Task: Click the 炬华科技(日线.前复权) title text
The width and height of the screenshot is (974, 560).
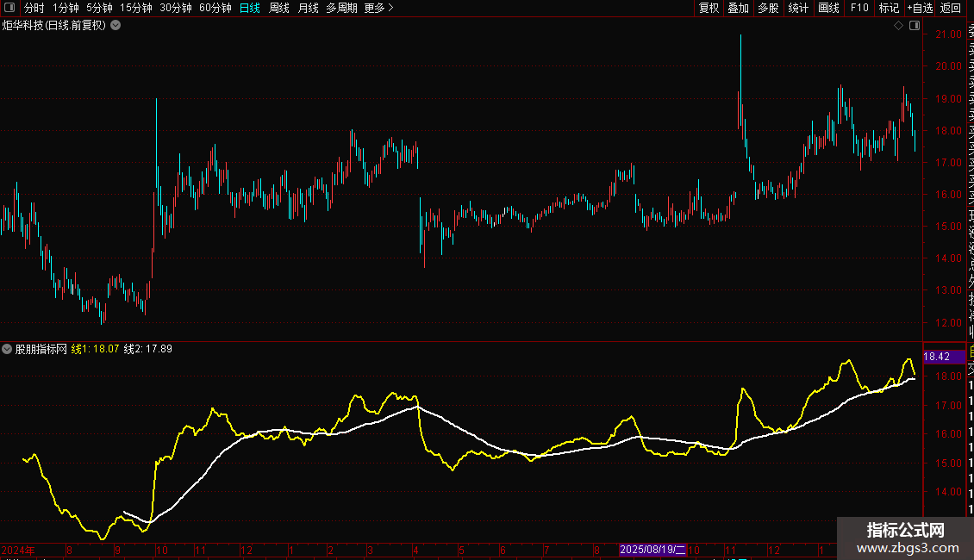Action: (x=54, y=26)
